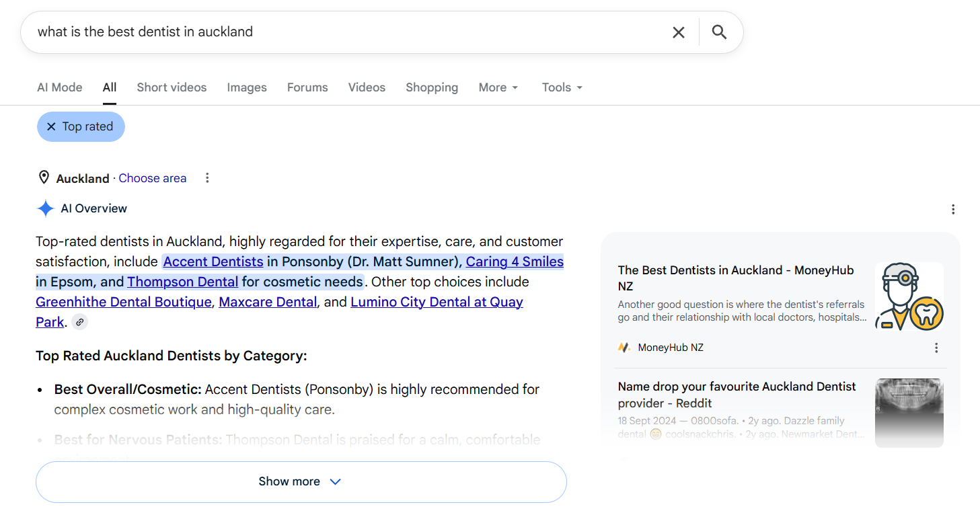Open the More dropdown menu

[x=498, y=87]
